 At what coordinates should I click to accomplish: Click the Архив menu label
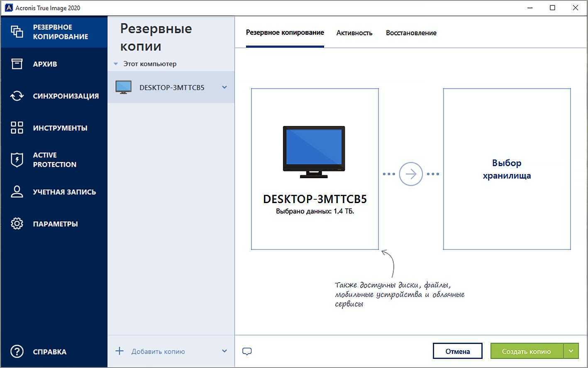[x=45, y=64]
